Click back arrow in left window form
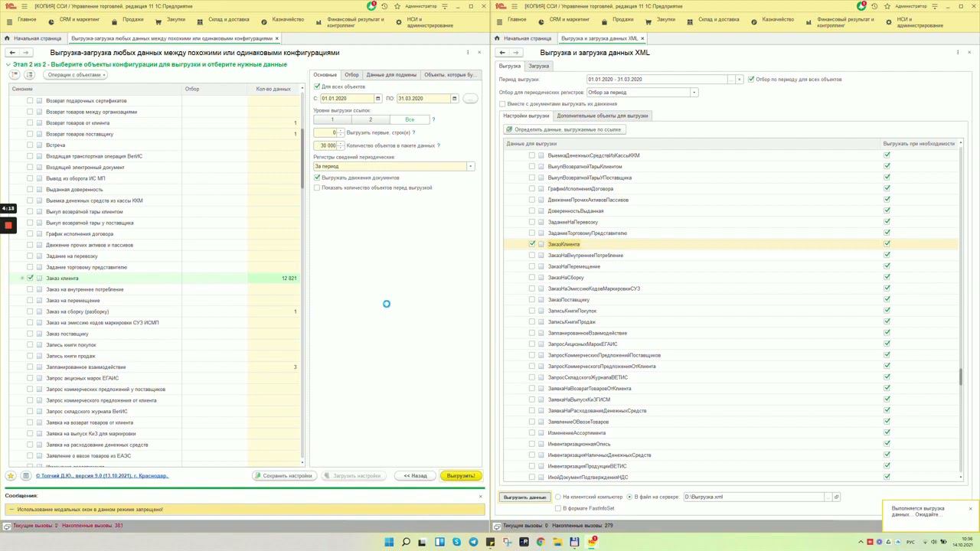The image size is (980, 551). (12, 53)
